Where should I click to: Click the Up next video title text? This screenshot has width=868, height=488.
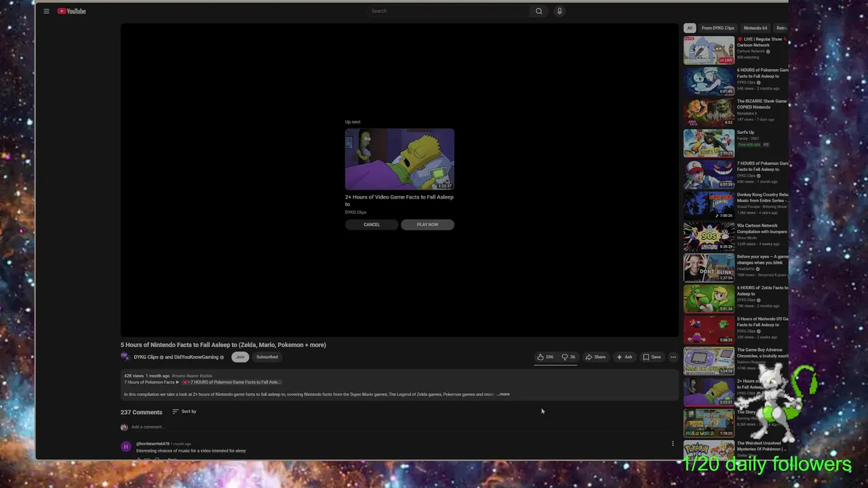[399, 200]
